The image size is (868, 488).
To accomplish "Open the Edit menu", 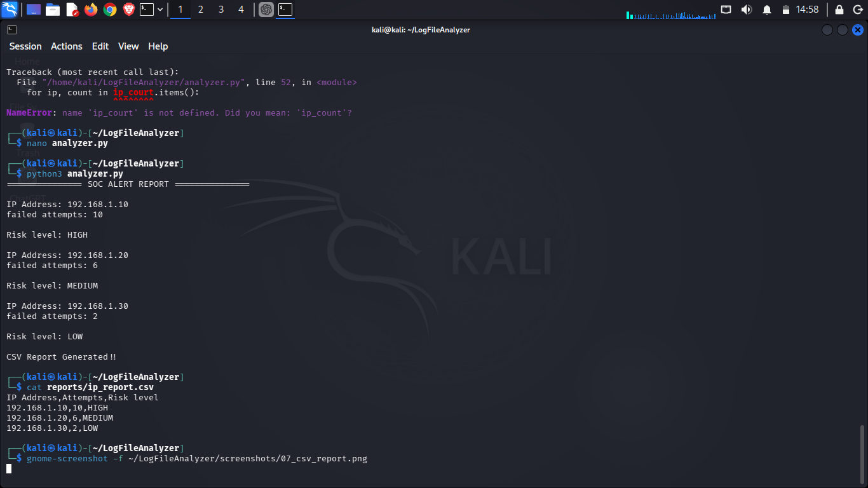I will click(x=100, y=46).
